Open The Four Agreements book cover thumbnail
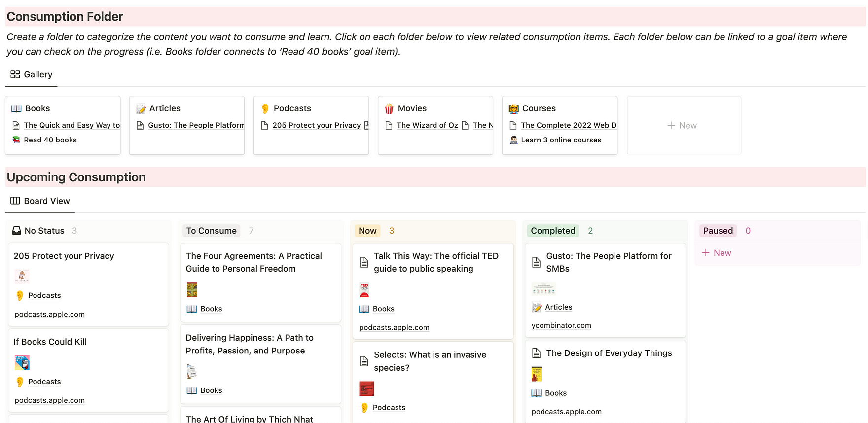Viewport: 868px width, 423px height. click(192, 290)
